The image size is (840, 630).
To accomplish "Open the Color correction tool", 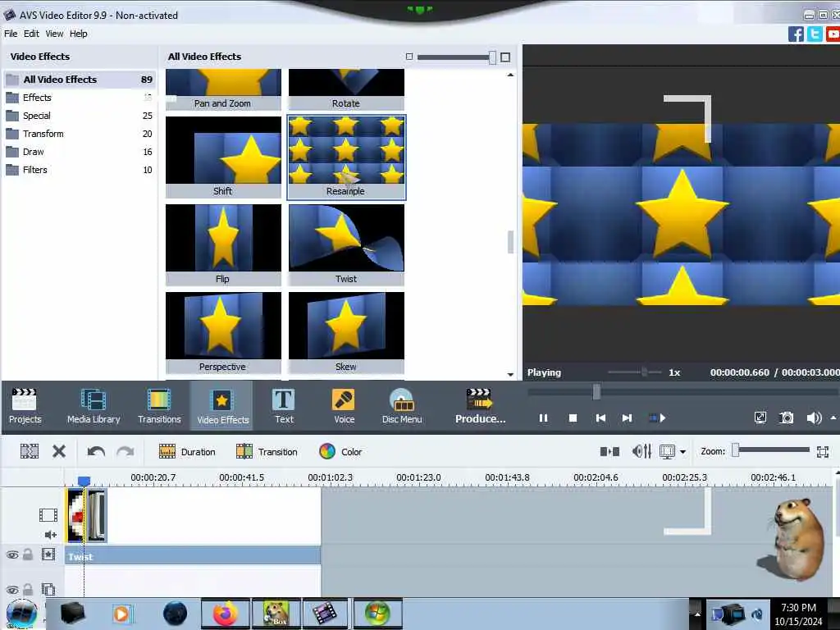I will (340, 452).
